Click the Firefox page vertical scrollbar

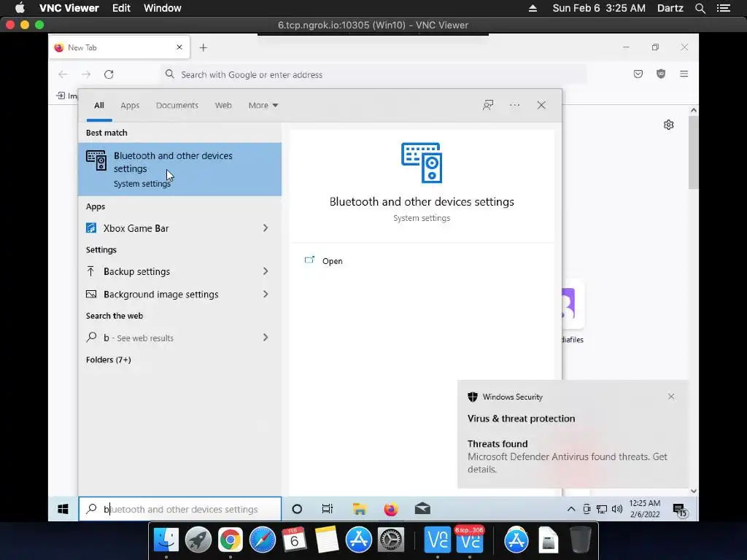point(694,152)
